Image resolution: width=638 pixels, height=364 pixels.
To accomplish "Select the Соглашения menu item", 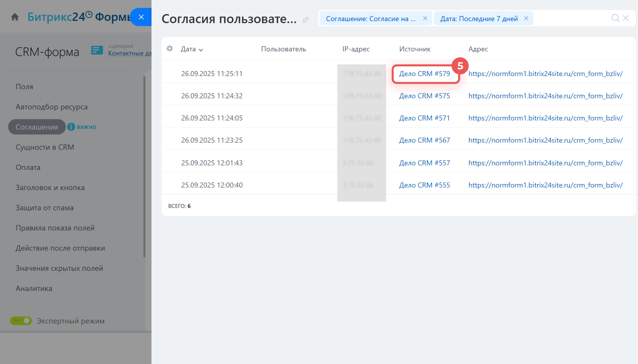I will pos(37,127).
